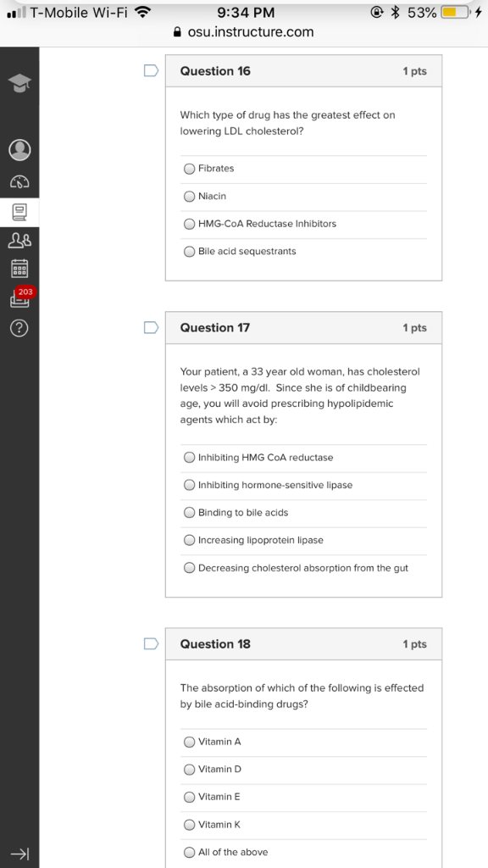
Task: Select the Fibrates answer option
Action: [x=189, y=168]
